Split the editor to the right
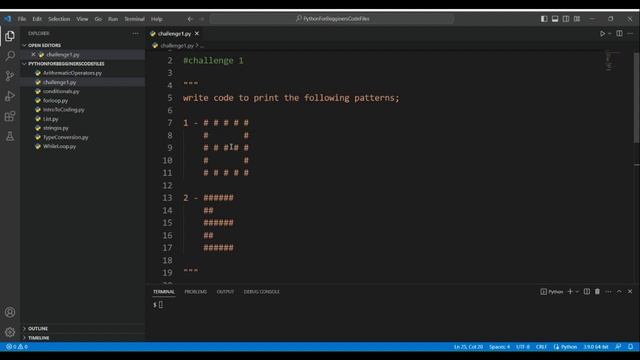This screenshot has width=640, height=360. pyautogui.click(x=619, y=33)
